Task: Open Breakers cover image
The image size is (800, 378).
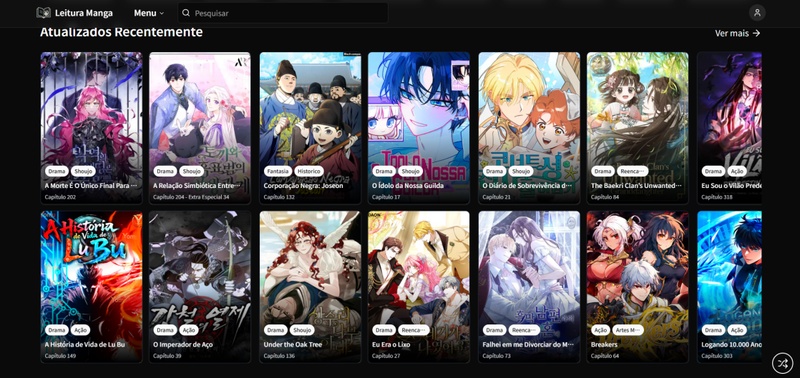Action: pos(638,287)
